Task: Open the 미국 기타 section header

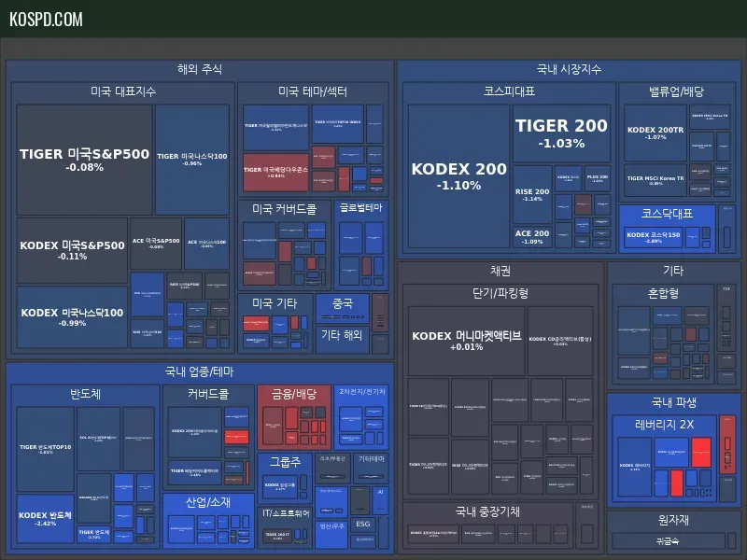Action: pos(275,303)
